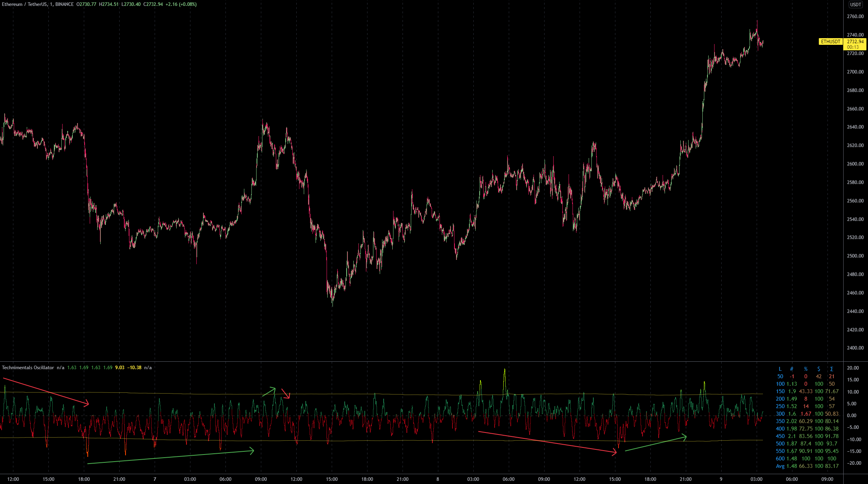Click the $ column header in stats table
Image resolution: width=868 pixels, height=484 pixels.
point(818,369)
